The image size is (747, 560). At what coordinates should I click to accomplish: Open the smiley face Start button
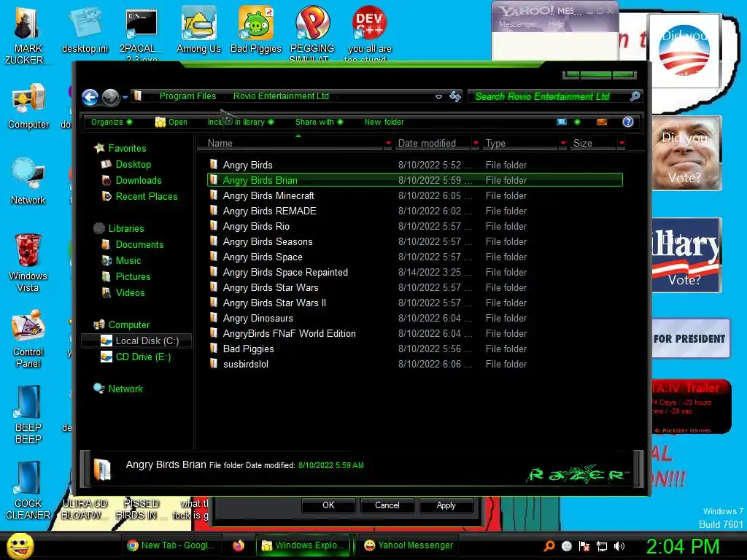(20, 546)
